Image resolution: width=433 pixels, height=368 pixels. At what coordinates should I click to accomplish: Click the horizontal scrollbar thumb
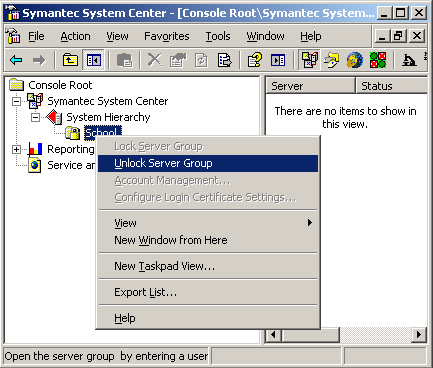[311, 334]
